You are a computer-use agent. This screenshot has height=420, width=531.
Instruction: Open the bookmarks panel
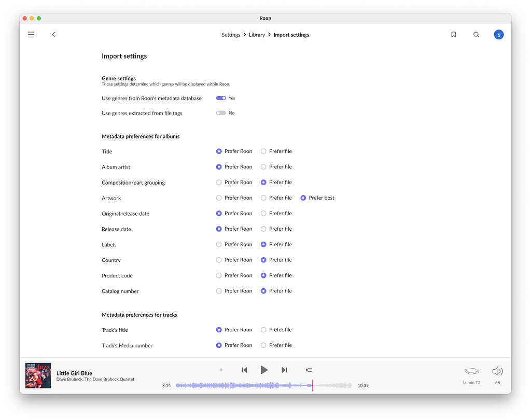click(453, 34)
